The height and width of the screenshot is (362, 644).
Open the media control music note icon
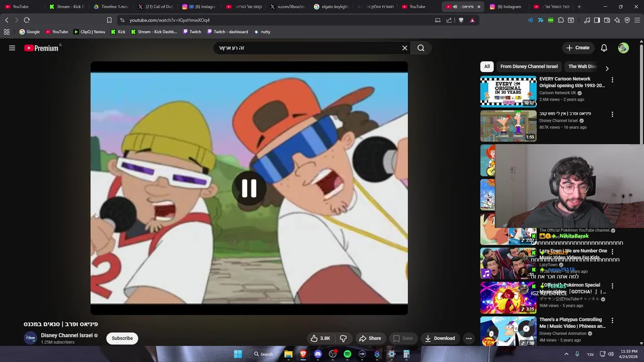point(587,20)
